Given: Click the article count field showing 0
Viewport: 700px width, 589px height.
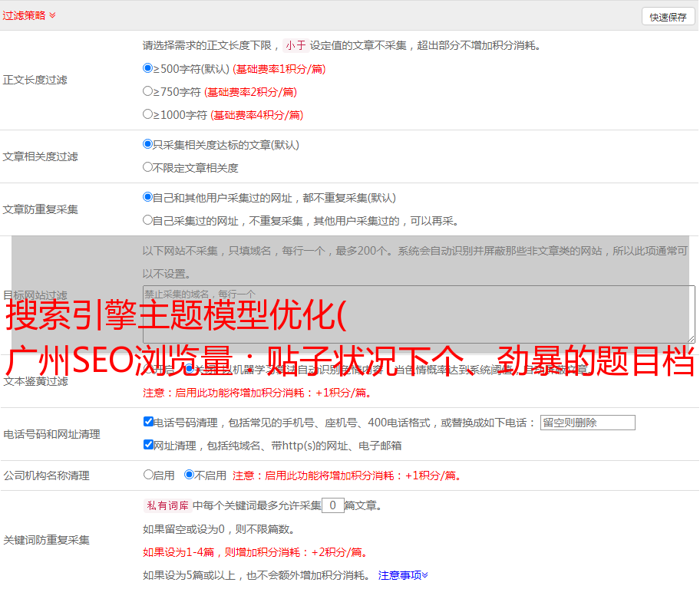Looking at the screenshot, I should (x=332, y=505).
